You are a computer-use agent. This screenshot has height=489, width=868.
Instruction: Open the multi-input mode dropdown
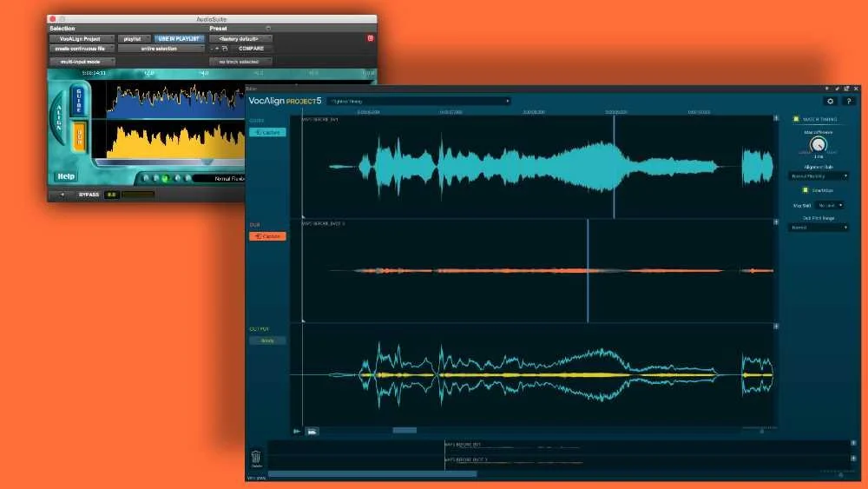[x=82, y=62]
